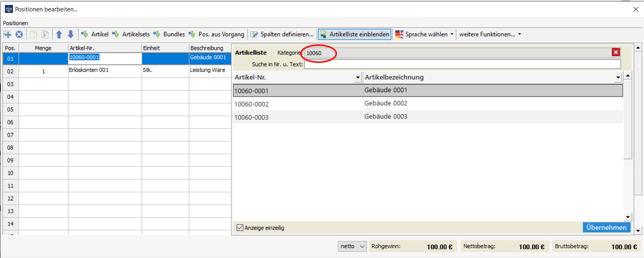Click the delete position icon
644x258 pixels.
tap(19, 34)
